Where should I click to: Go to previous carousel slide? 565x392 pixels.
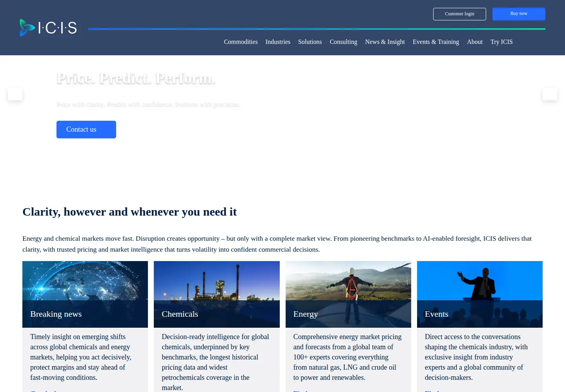coord(15,94)
